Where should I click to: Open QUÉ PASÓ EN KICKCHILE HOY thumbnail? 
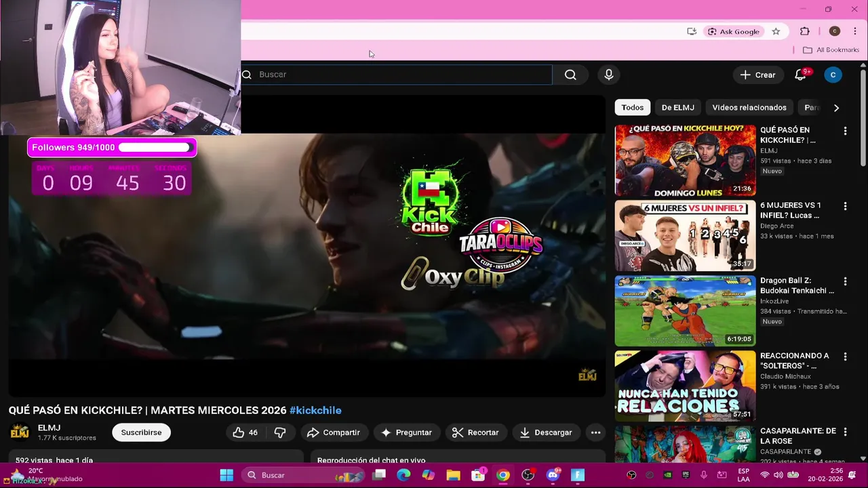coord(685,161)
